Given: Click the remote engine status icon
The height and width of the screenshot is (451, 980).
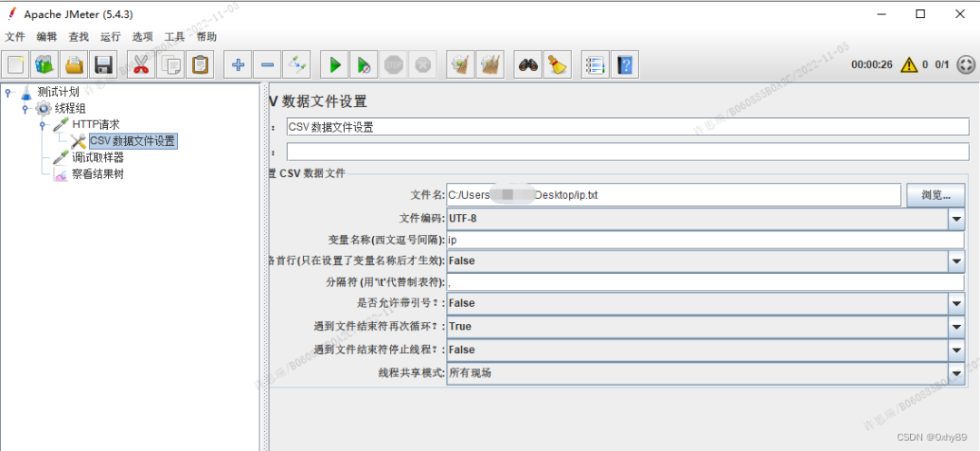Looking at the screenshot, I should [x=966, y=64].
